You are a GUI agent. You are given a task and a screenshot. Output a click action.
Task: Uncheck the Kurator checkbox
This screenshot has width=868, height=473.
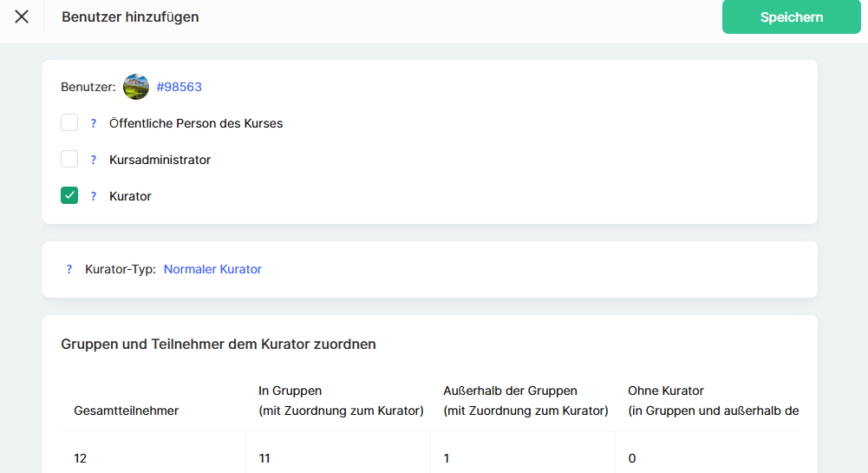click(69, 196)
